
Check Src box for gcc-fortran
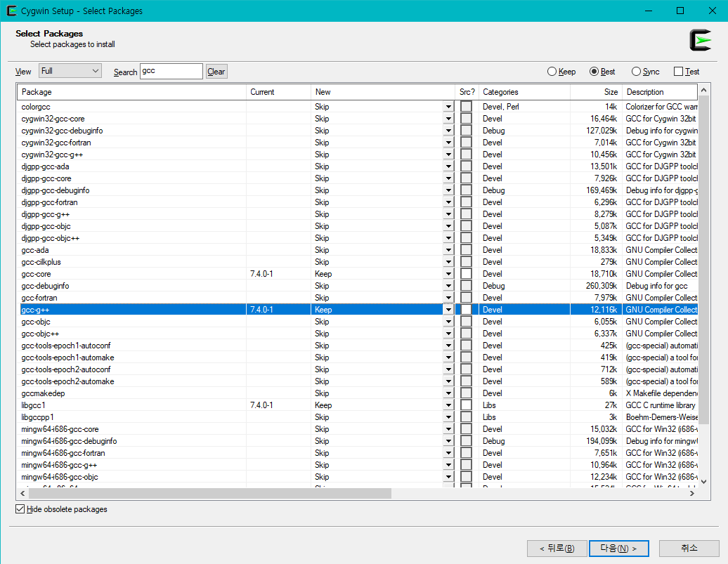pos(466,298)
